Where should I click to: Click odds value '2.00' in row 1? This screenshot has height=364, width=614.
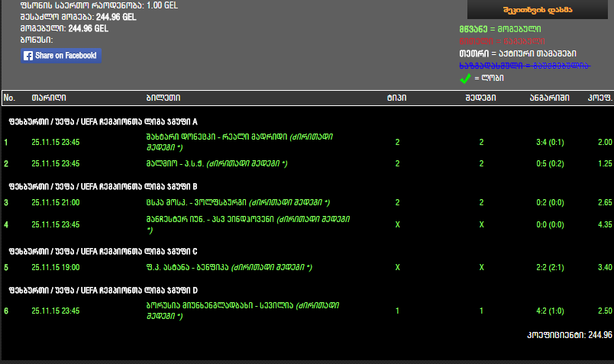(x=605, y=143)
